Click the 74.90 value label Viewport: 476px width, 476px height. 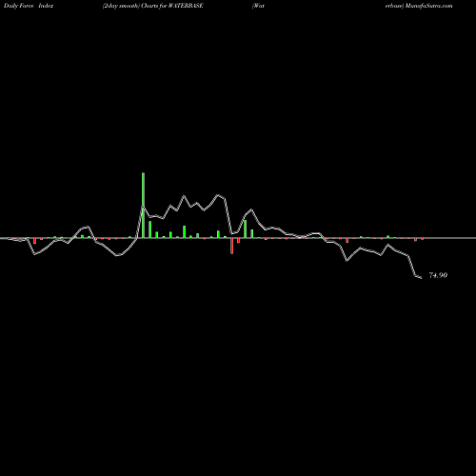coord(438,275)
